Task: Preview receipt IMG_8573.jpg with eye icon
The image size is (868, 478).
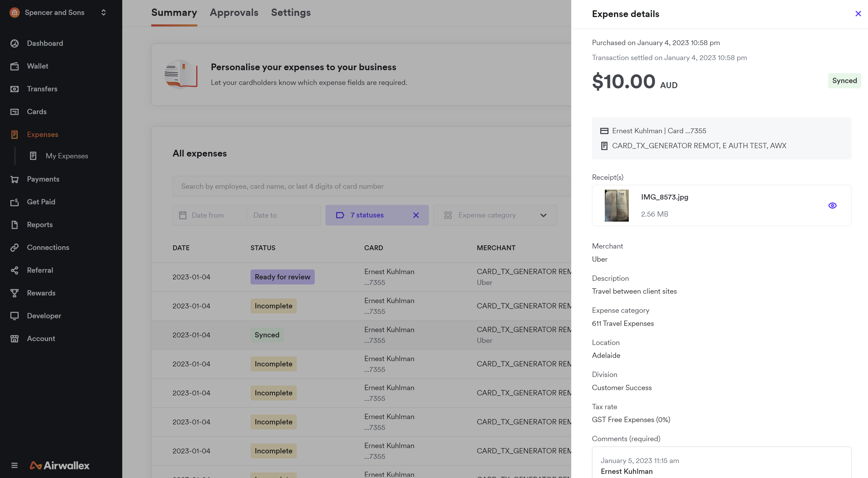Action: (x=832, y=206)
